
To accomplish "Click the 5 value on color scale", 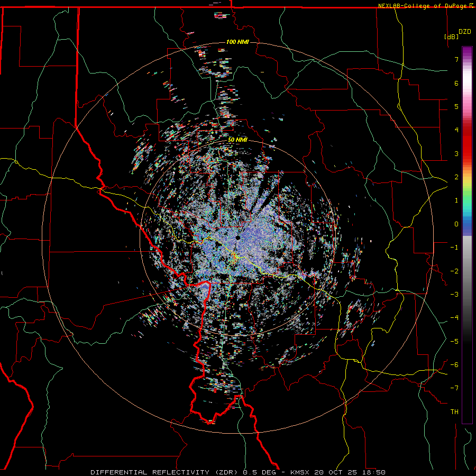I will (x=456, y=106).
